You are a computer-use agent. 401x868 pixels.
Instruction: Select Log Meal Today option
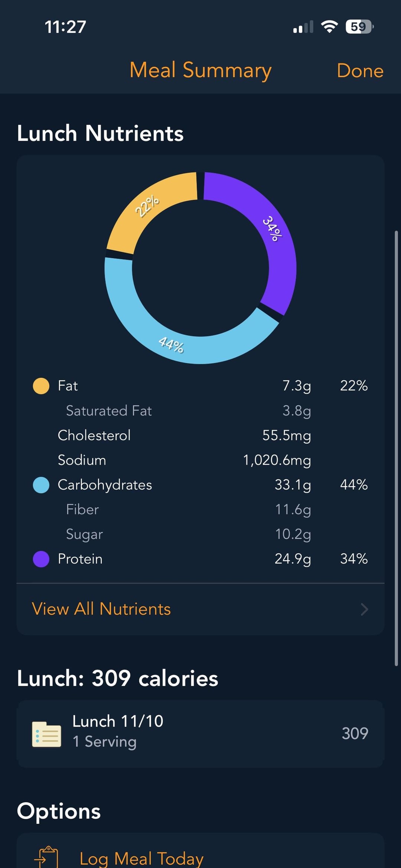pyautogui.click(x=141, y=859)
